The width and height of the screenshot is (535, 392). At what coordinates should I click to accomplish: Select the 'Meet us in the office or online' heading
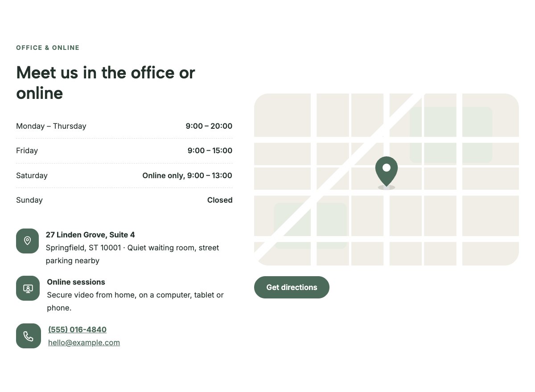tap(106, 83)
